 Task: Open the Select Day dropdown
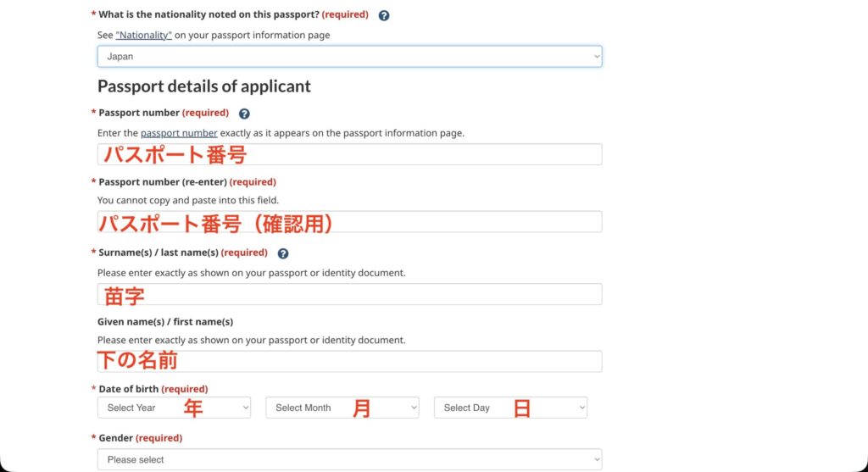pyautogui.click(x=510, y=408)
